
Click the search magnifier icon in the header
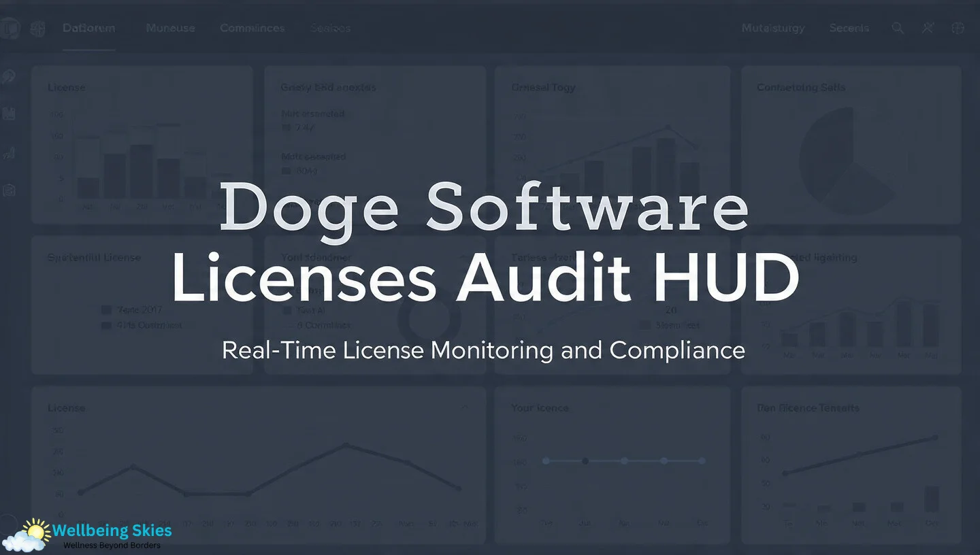click(898, 28)
